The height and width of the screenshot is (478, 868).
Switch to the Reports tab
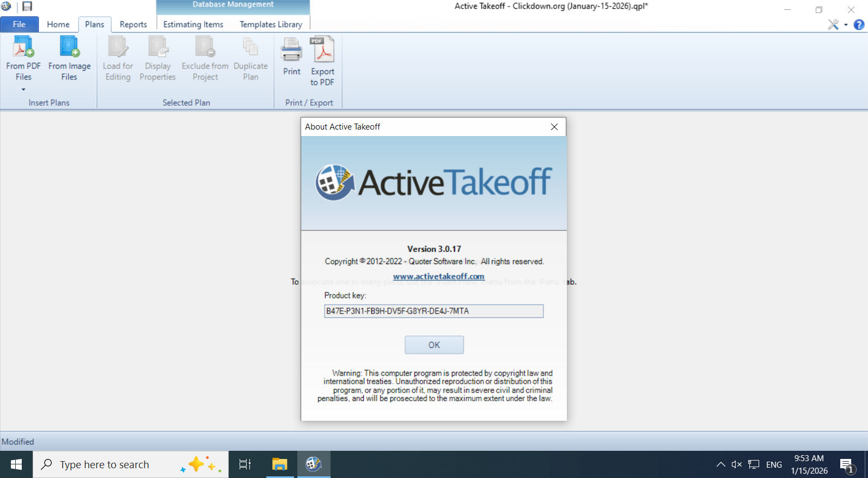[x=133, y=24]
